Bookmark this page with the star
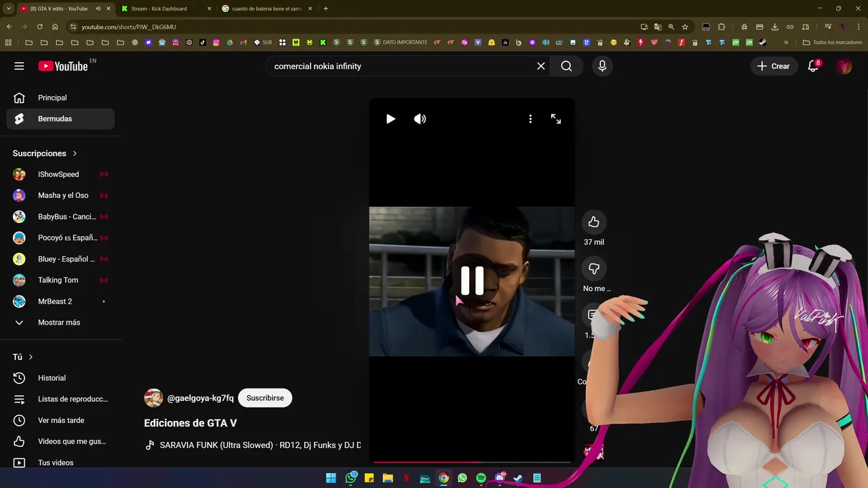The width and height of the screenshot is (868, 488). click(685, 26)
